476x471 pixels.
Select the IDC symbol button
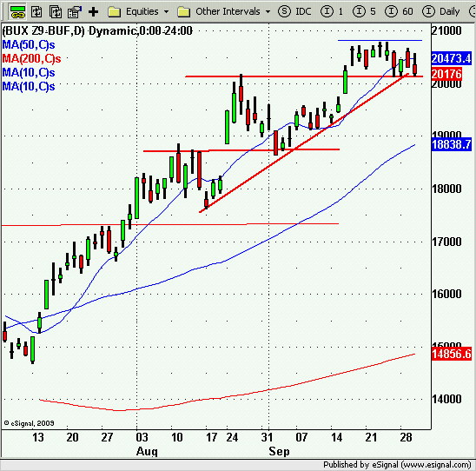click(295, 11)
